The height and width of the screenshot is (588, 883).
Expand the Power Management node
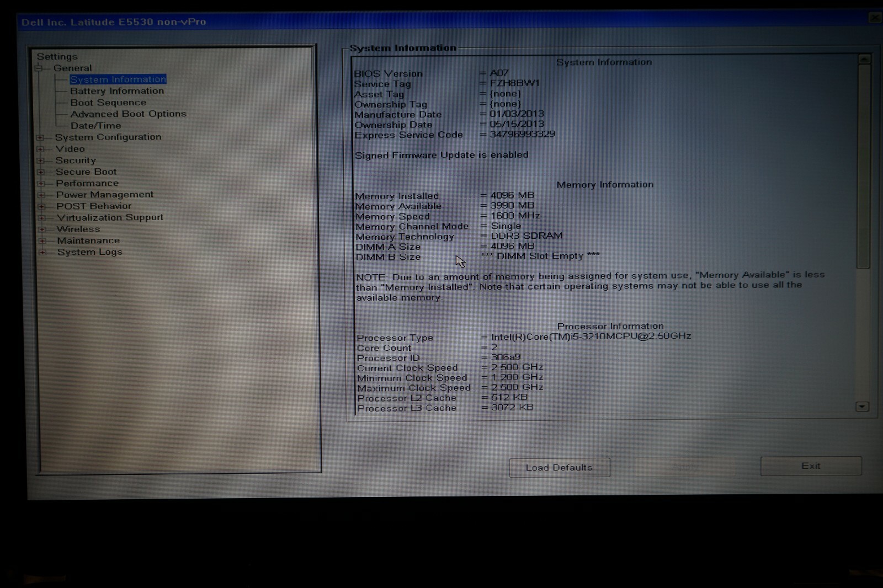41,195
